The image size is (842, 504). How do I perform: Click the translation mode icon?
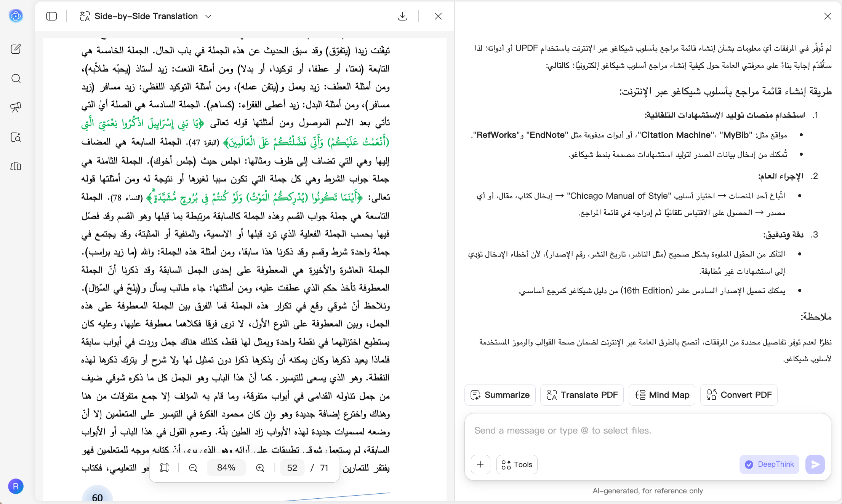coord(85,16)
